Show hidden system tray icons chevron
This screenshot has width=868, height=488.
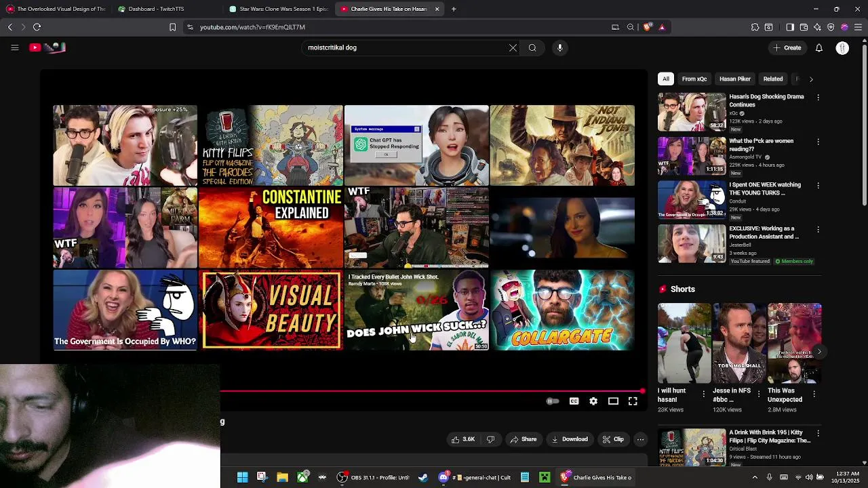tap(755, 477)
